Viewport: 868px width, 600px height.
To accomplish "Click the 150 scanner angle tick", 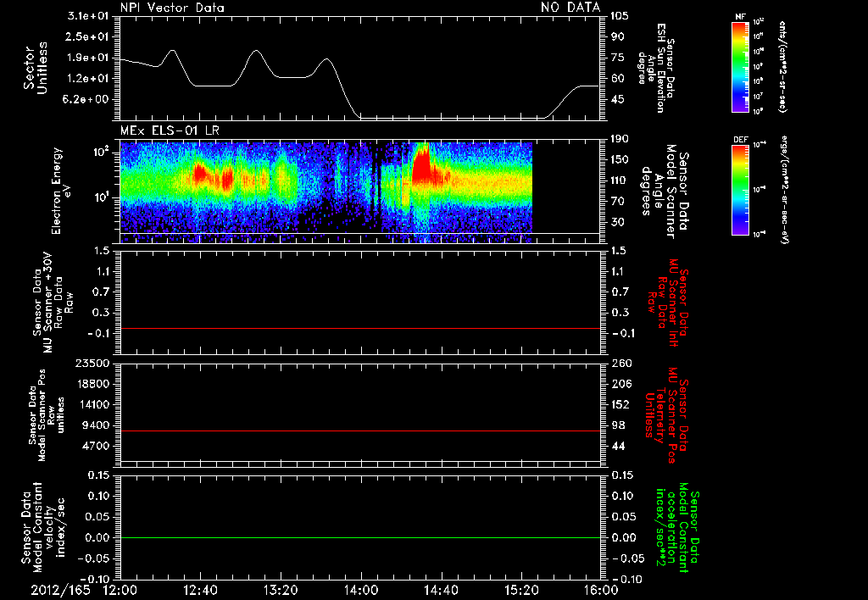I will tap(620, 160).
